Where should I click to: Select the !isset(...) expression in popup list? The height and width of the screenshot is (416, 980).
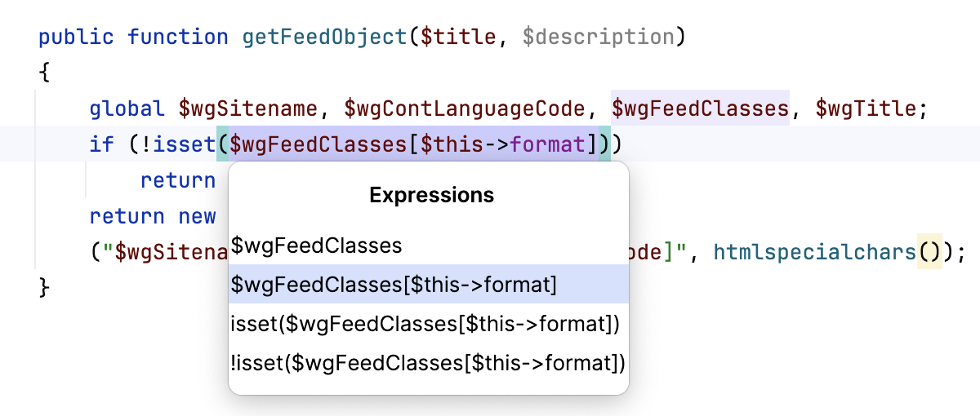coord(428,363)
